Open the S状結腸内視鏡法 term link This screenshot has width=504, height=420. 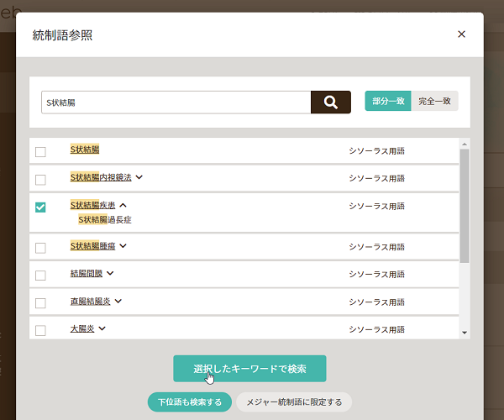tap(101, 177)
